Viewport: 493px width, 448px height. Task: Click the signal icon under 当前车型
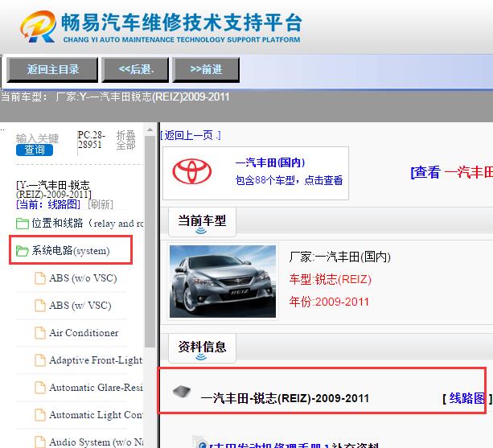click(x=201, y=231)
